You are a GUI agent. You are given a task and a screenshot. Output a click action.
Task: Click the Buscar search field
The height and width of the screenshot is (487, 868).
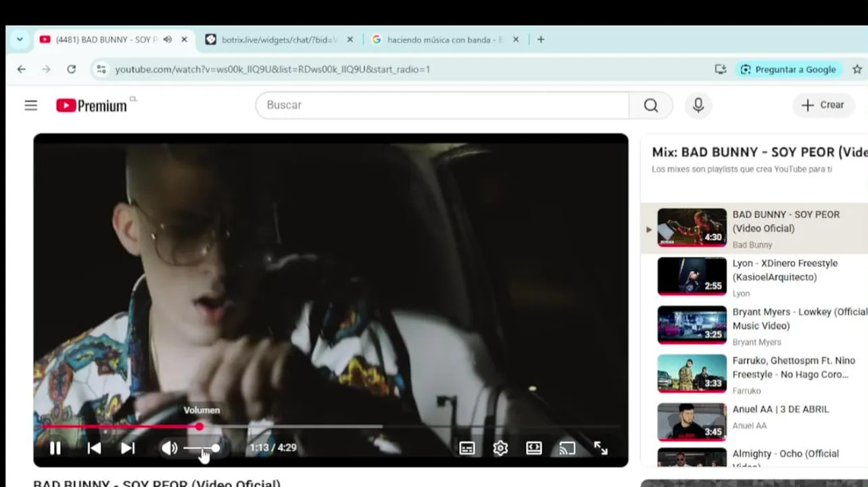(x=443, y=105)
